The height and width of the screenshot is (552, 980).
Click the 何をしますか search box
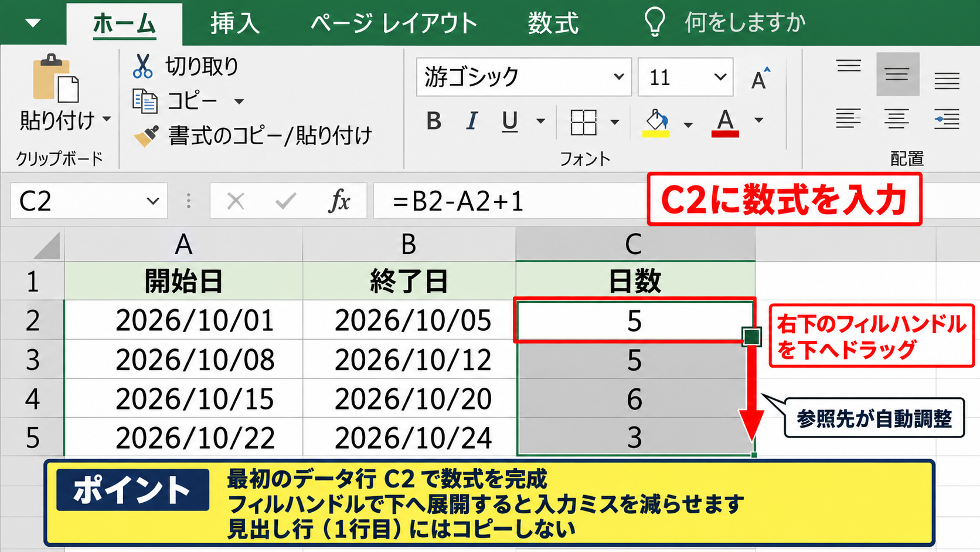[x=745, y=23]
